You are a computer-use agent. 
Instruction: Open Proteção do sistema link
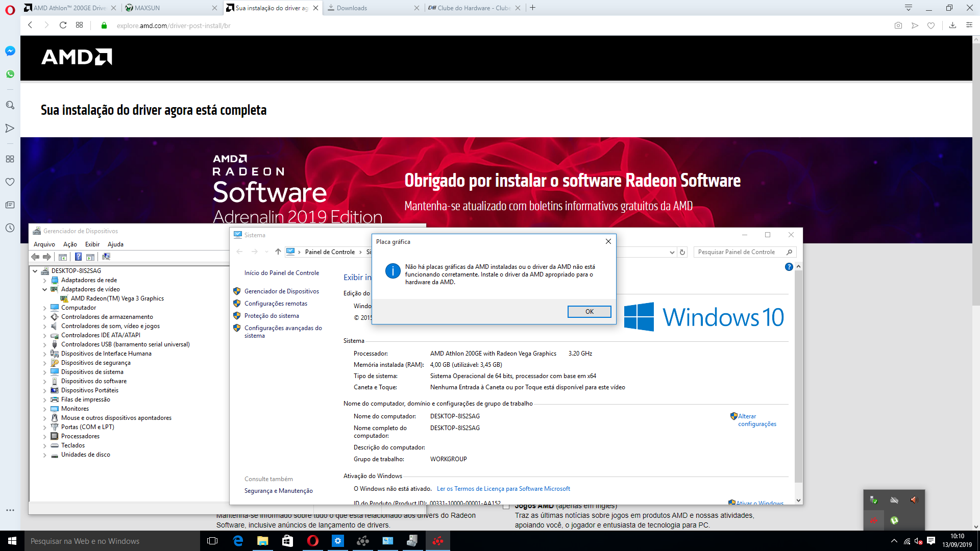pyautogui.click(x=272, y=316)
